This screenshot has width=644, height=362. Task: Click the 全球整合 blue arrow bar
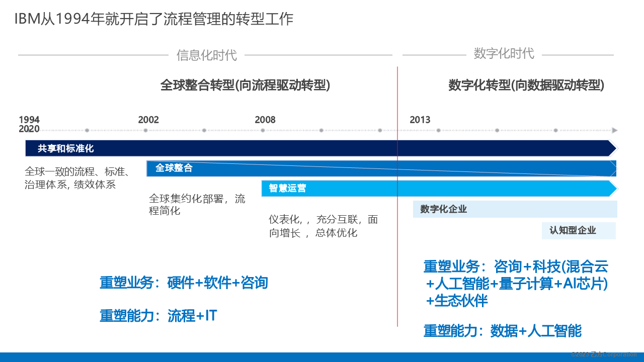click(x=381, y=168)
